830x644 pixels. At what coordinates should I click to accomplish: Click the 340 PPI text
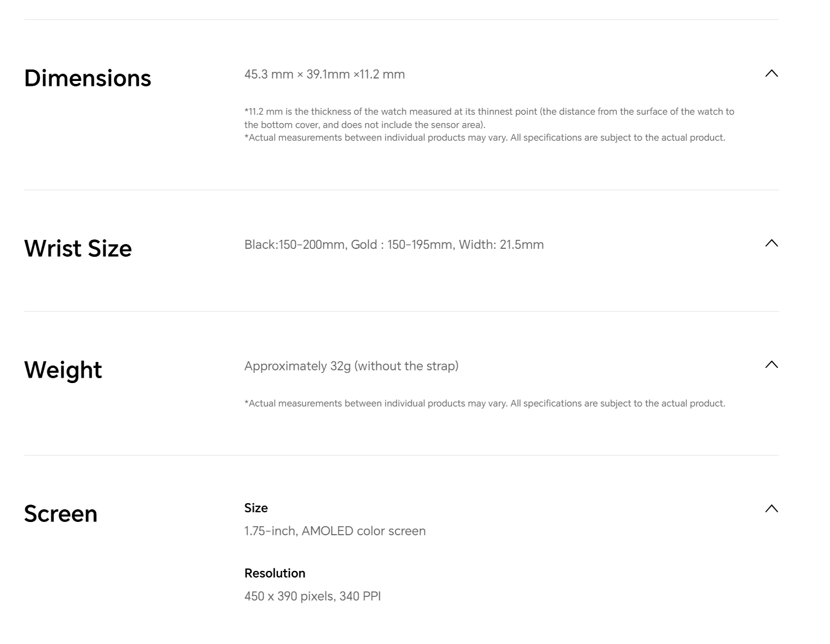tap(360, 596)
